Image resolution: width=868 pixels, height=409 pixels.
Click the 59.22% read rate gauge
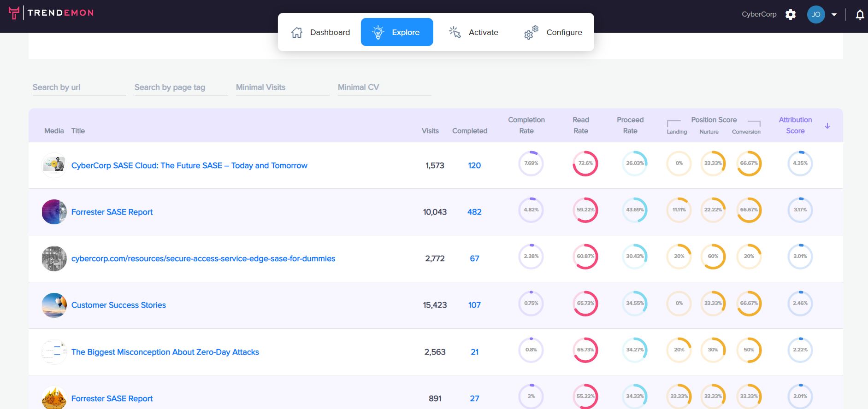585,210
